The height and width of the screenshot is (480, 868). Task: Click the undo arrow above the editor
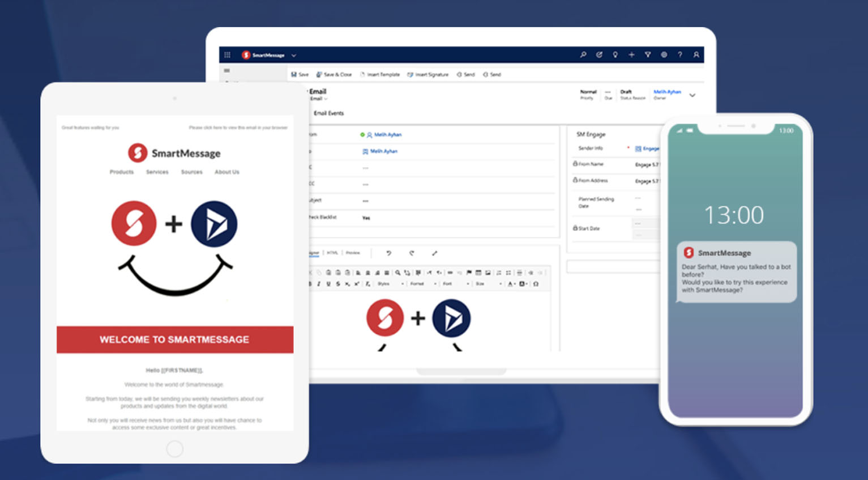point(388,253)
